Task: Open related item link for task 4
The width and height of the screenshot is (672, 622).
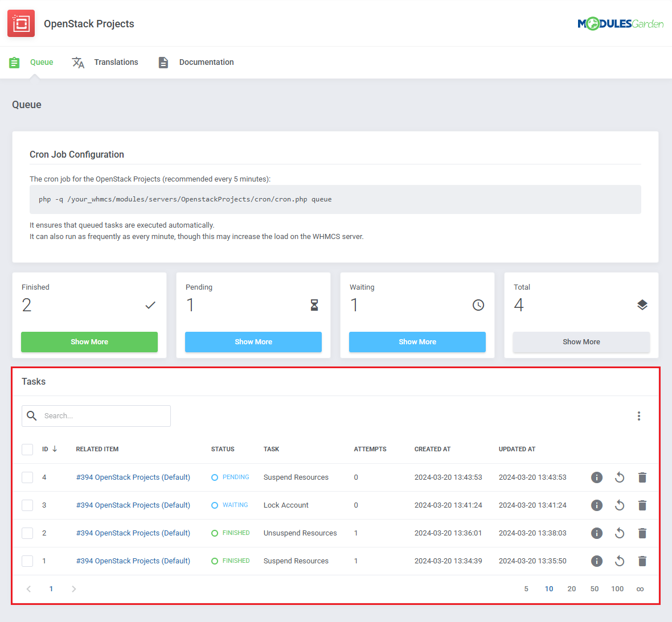Action: (133, 477)
